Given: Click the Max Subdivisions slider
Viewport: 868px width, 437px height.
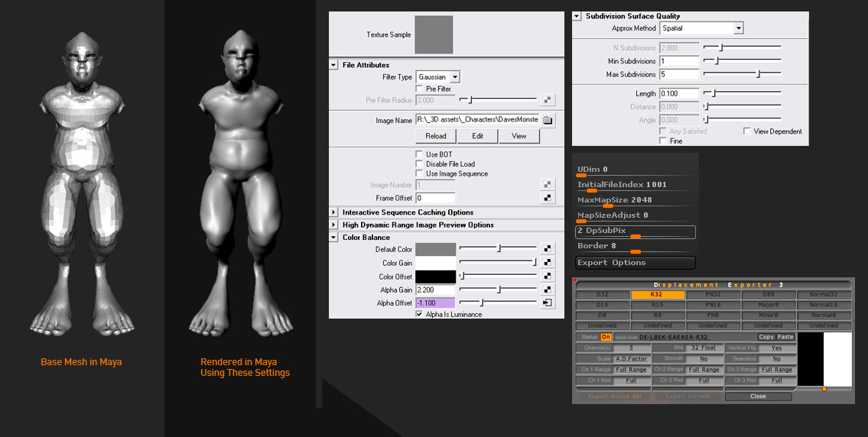Looking at the screenshot, I should point(743,73).
